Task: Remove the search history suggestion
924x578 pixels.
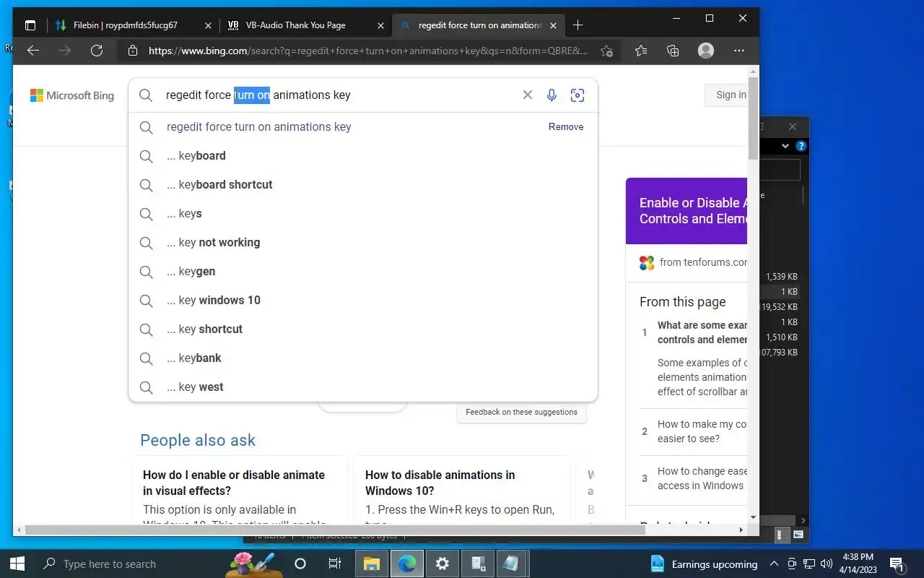Action: [566, 126]
